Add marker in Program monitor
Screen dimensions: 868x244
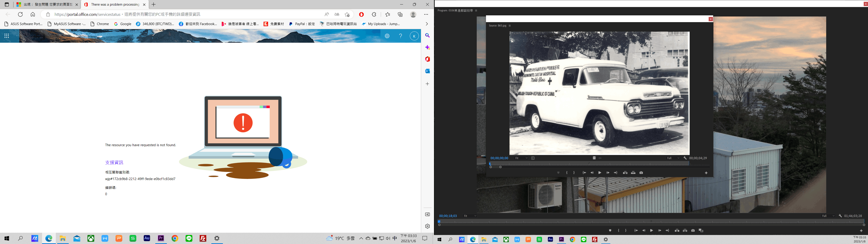(610, 230)
